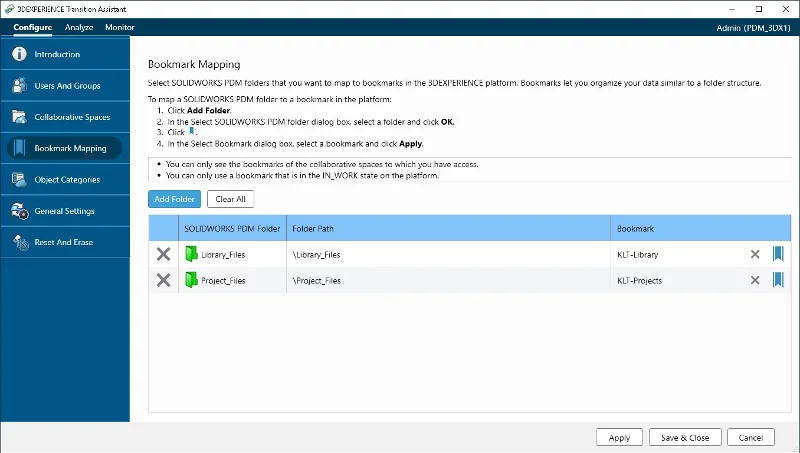Click Save & Close button
Screen dimensions: 800x453
[x=685, y=438]
